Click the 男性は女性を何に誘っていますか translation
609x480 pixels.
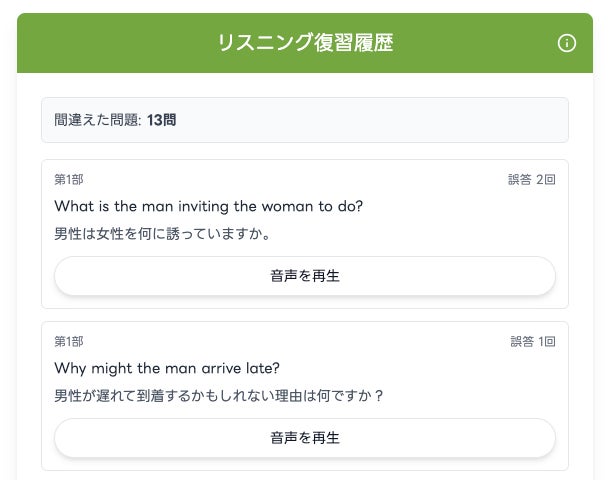coord(163,234)
